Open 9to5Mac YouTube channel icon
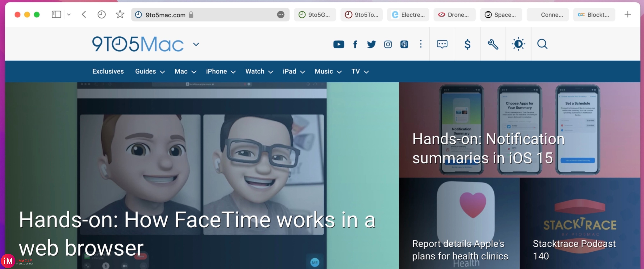The height and width of the screenshot is (269, 644). [339, 45]
